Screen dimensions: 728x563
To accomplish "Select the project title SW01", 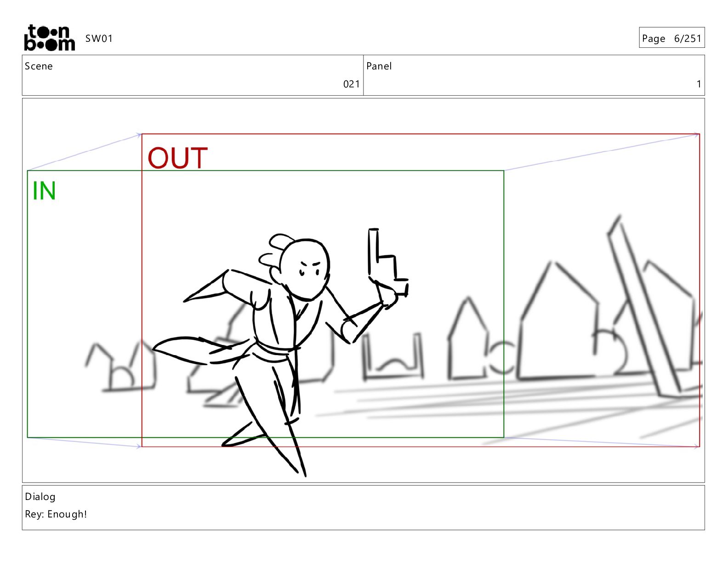I will pos(99,39).
